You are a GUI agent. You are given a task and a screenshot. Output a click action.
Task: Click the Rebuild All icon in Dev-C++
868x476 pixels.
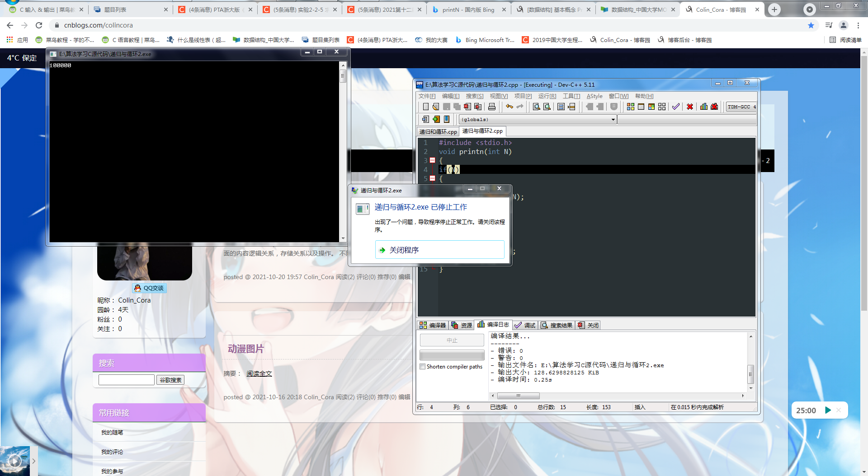point(662,107)
